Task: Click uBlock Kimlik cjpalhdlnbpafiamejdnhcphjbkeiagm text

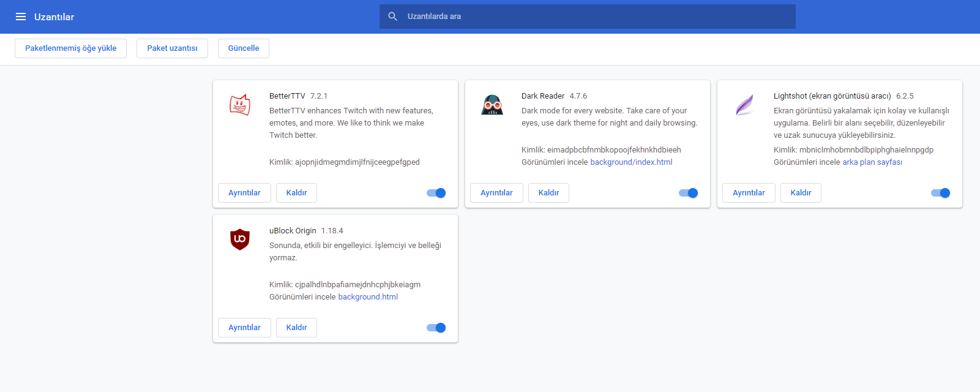Action: point(345,285)
